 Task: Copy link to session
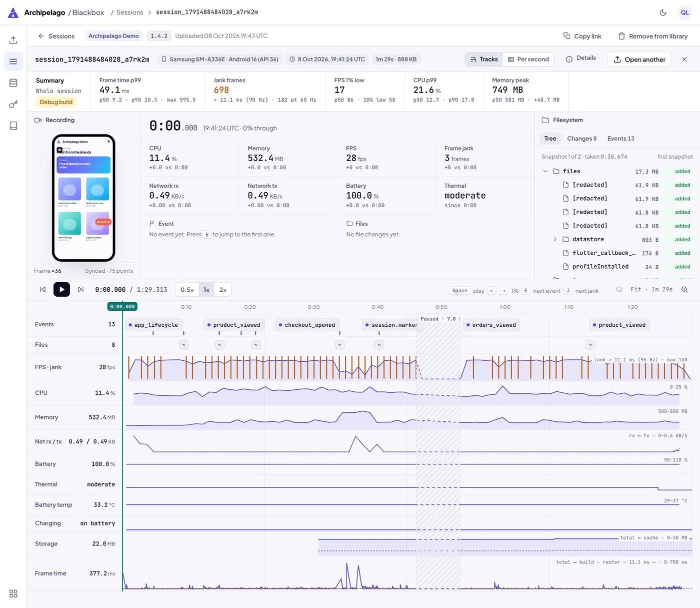tap(582, 36)
